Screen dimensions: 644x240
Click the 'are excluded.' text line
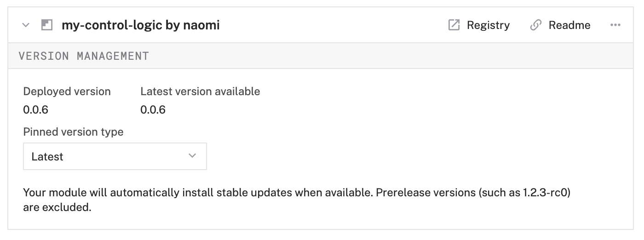coord(57,207)
